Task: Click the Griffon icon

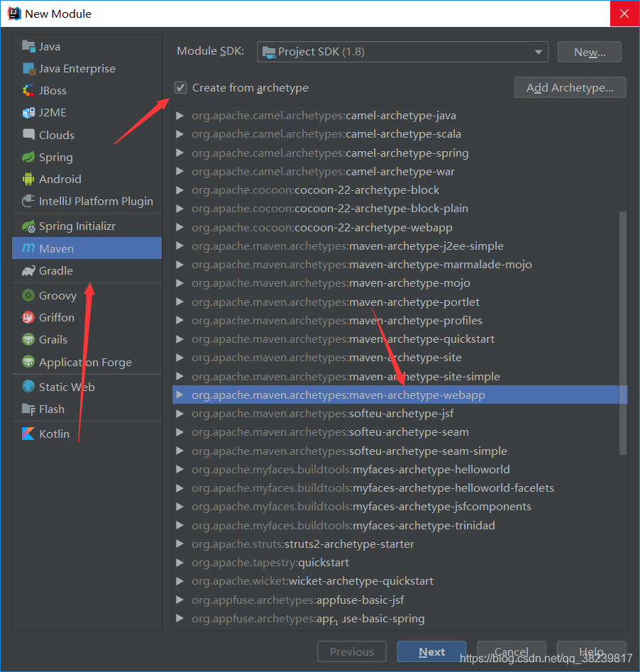Action: [x=28, y=318]
